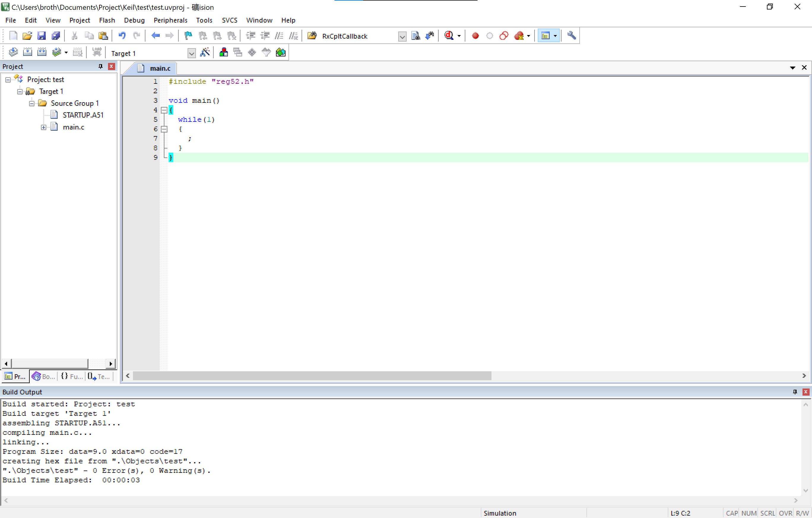Switch to the Books tab
Viewport: 812px width, 518px height.
click(44, 377)
